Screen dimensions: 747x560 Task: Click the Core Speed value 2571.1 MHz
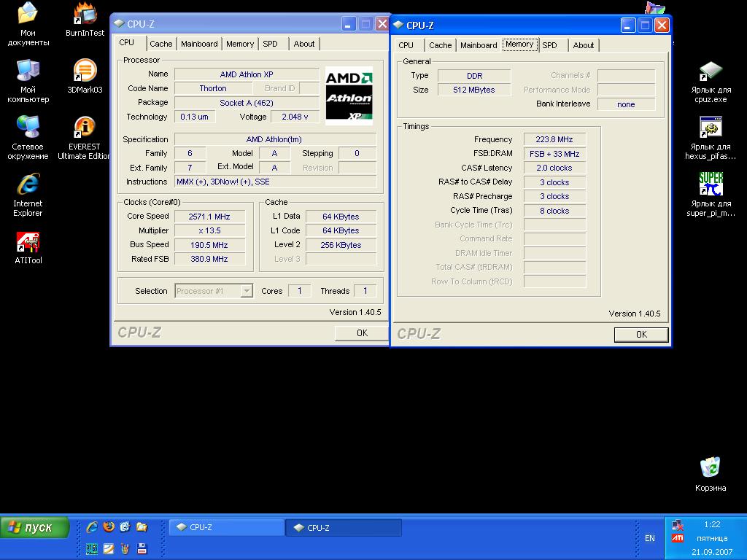(209, 217)
